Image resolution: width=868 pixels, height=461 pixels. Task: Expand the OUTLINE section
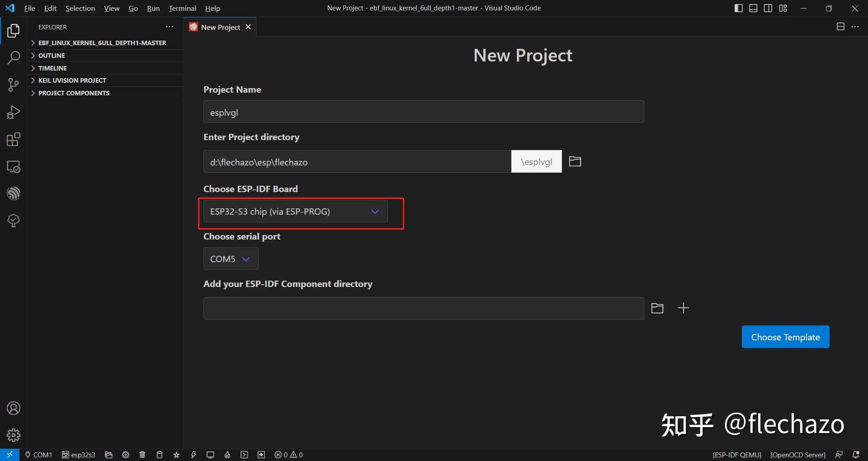tap(105, 56)
